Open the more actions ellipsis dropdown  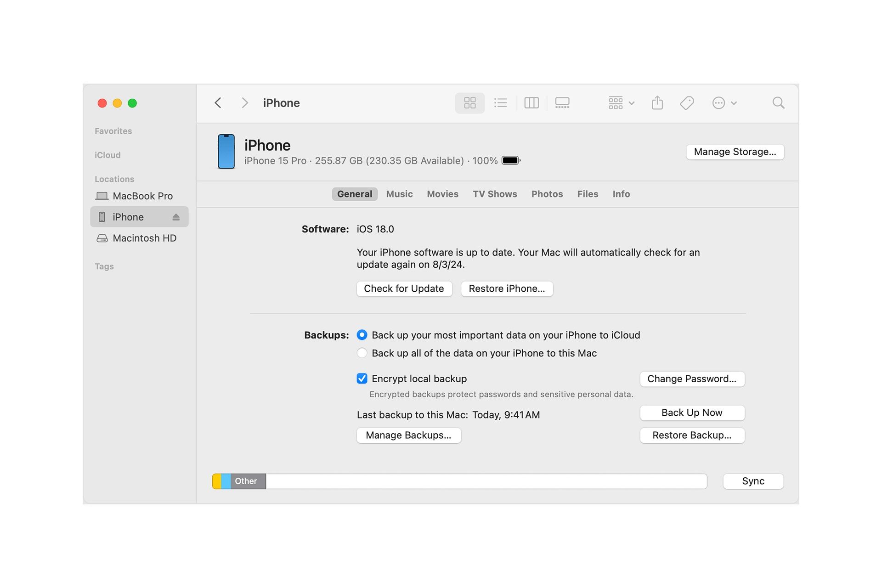pos(724,103)
